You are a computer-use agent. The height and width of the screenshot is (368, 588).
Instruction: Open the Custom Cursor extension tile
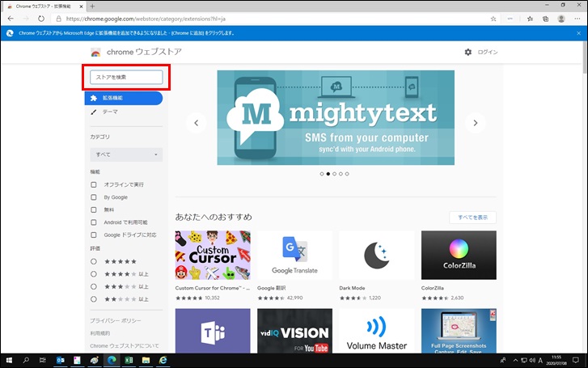[x=213, y=255]
